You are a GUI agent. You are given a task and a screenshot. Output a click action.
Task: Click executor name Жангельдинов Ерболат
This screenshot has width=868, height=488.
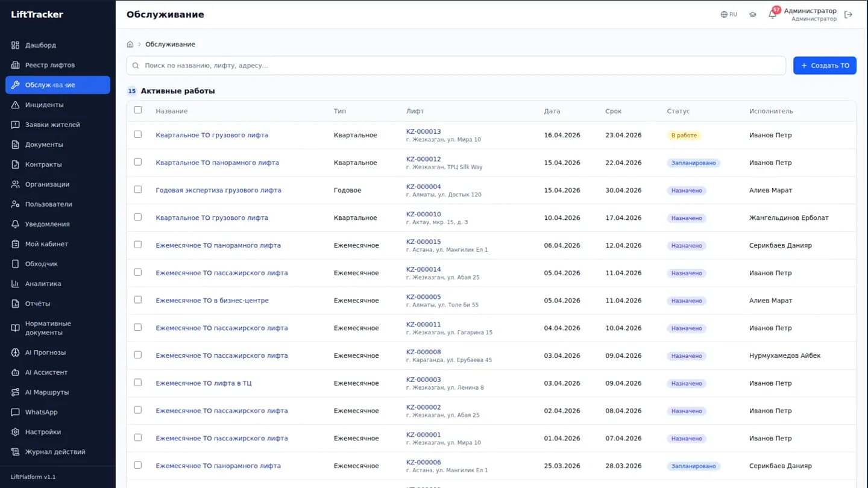tap(788, 218)
